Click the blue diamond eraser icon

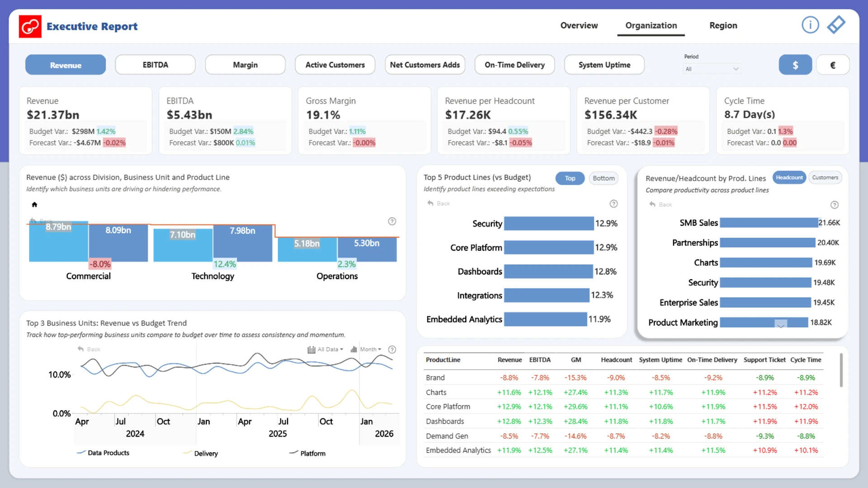836,25
